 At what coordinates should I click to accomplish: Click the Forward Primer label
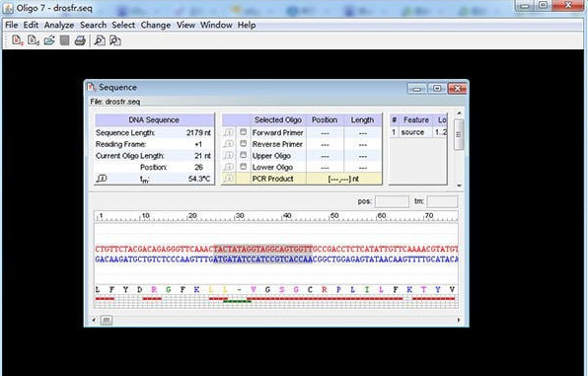click(x=277, y=132)
